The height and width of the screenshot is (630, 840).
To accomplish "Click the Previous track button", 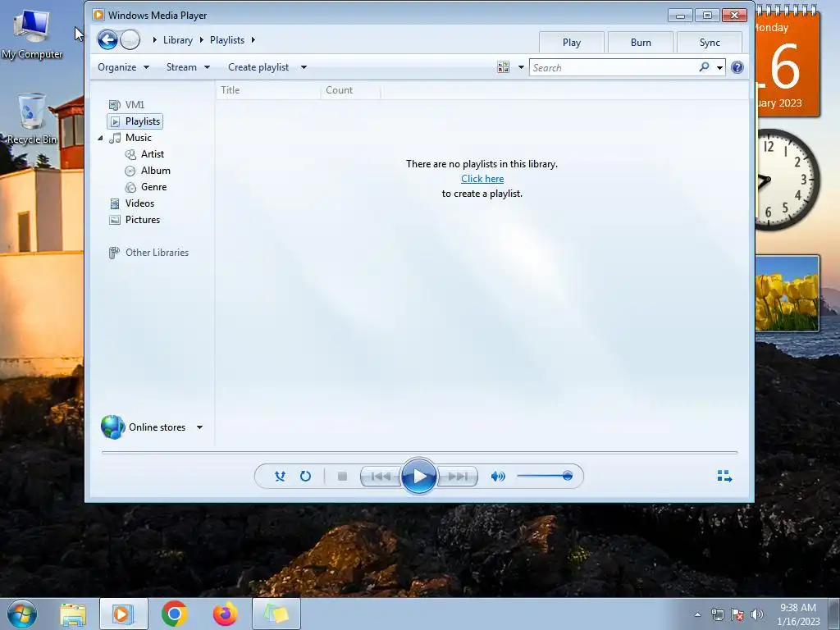I will pos(381,476).
